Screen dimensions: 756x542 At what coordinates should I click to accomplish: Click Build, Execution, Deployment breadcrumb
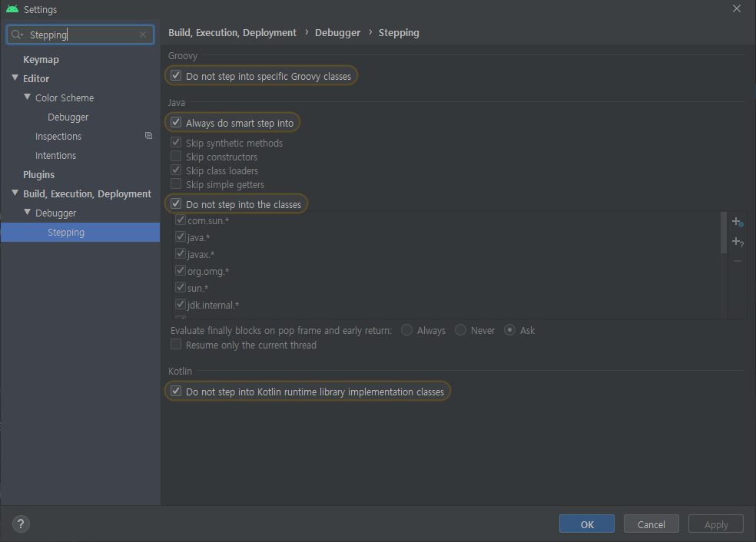(232, 33)
